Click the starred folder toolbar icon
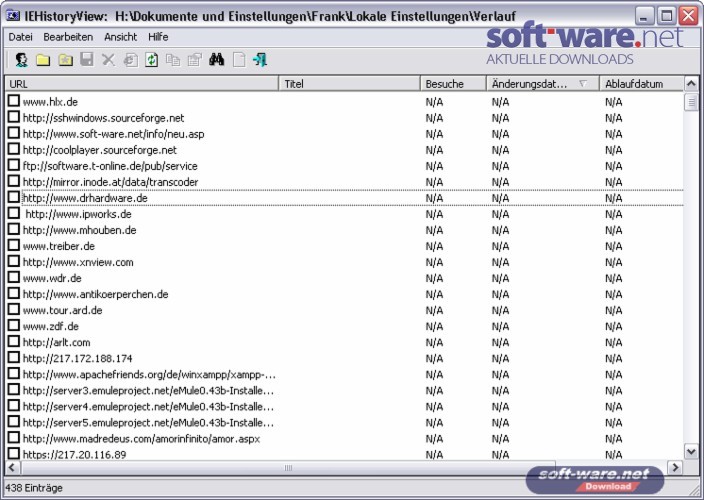Image resolution: width=704 pixels, height=500 pixels. click(65, 60)
